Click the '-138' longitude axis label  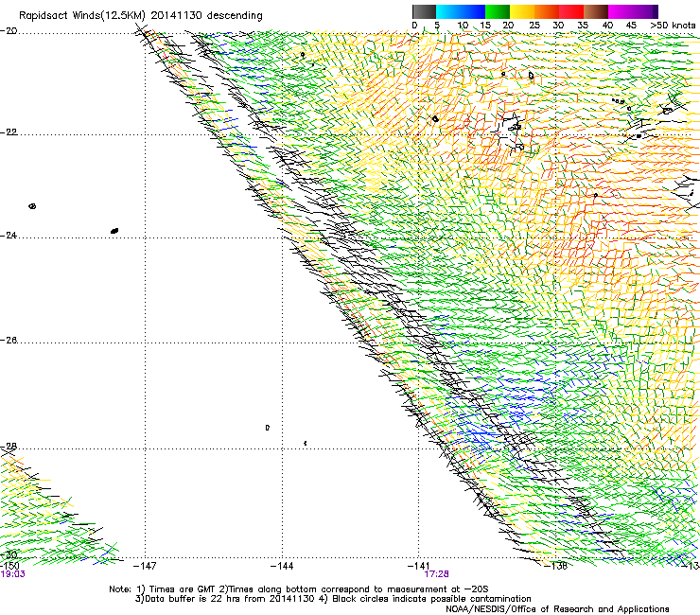click(x=556, y=566)
